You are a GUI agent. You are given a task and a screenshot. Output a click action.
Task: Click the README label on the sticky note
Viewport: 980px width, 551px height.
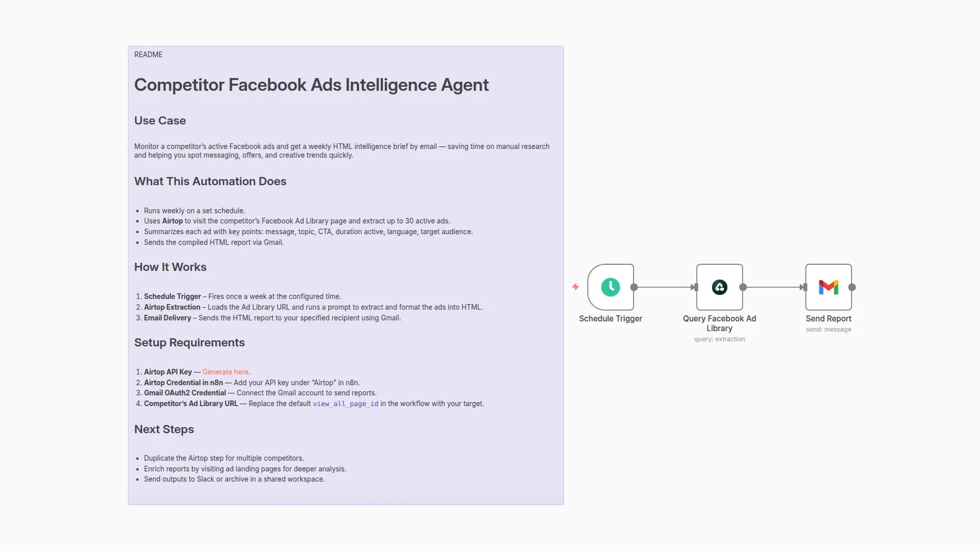click(x=148, y=55)
